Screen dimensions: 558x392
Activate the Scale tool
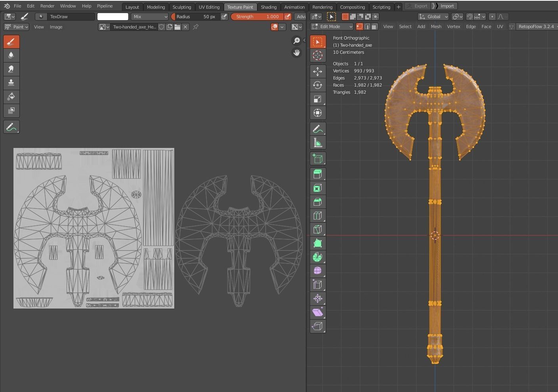[x=318, y=99]
